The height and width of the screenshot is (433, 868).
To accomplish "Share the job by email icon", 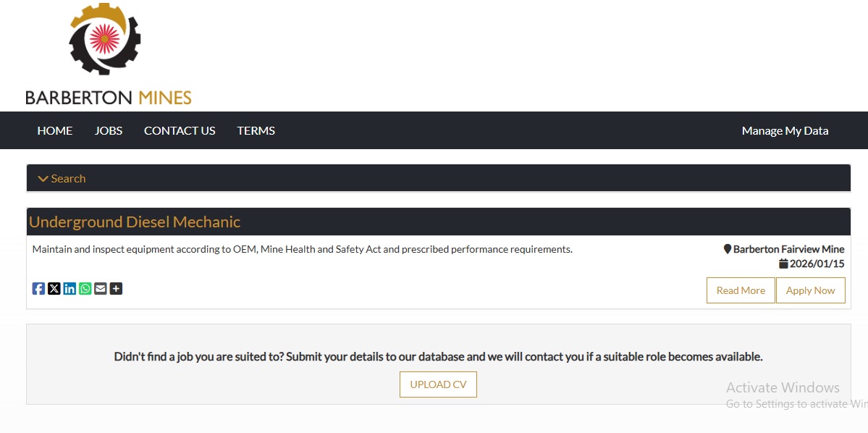I will pyautogui.click(x=101, y=289).
